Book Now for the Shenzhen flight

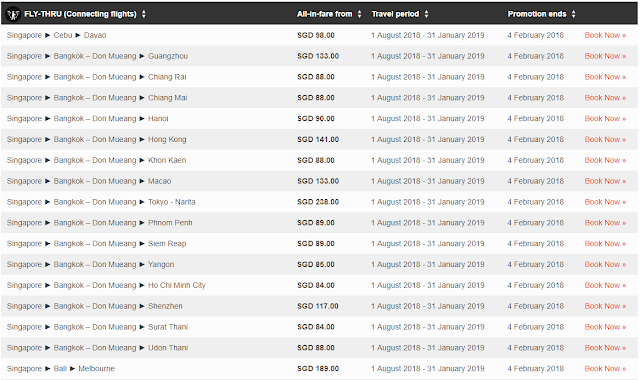coord(605,306)
